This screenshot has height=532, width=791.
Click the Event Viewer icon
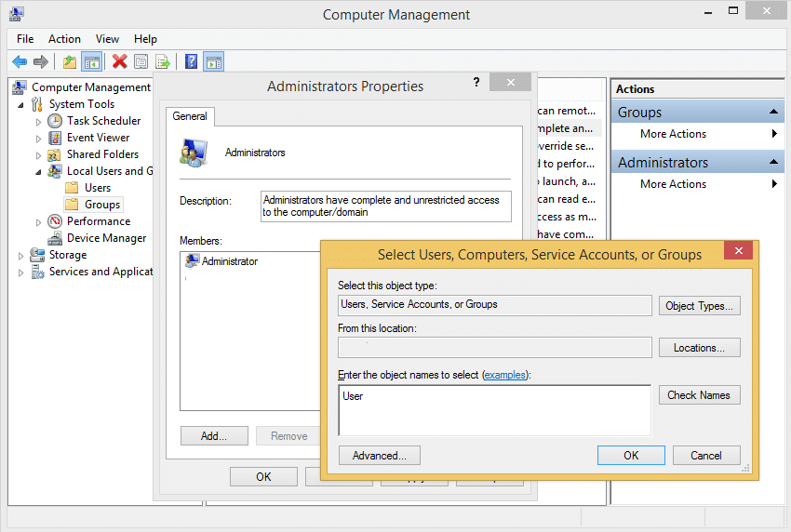(55, 138)
